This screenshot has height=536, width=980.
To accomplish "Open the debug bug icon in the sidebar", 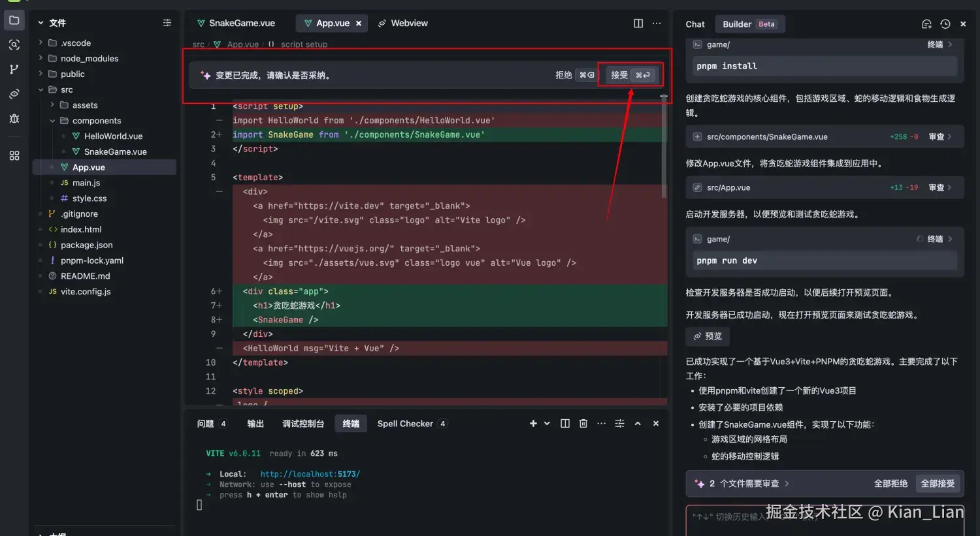I will (x=14, y=119).
